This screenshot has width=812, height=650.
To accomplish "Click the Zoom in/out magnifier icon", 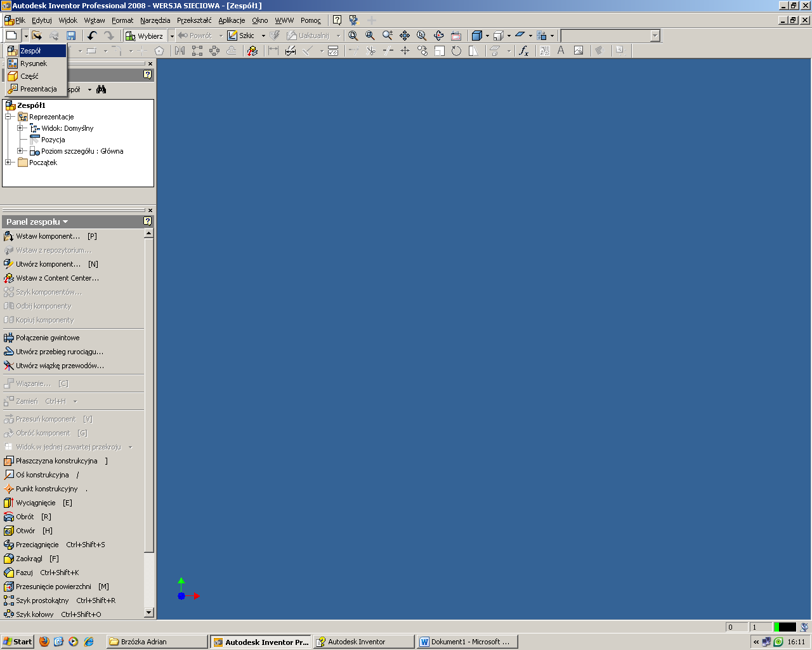I will click(x=388, y=36).
